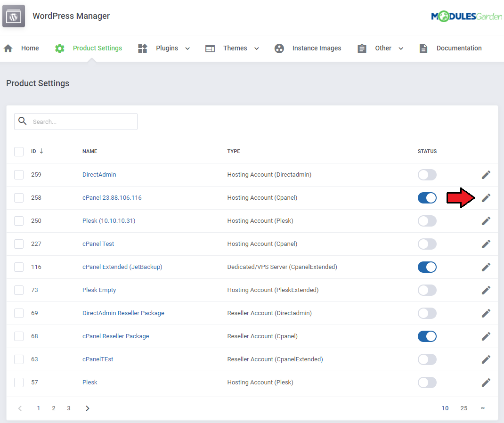The width and height of the screenshot is (504, 423).
Task: Enable the cPanel Test status toggle
Action: point(427,244)
